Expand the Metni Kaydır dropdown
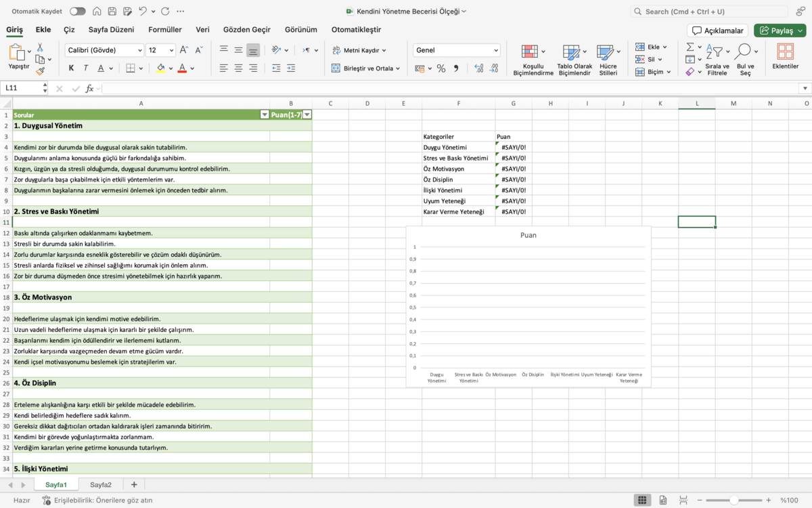This screenshot has height=508, width=812. click(x=384, y=50)
